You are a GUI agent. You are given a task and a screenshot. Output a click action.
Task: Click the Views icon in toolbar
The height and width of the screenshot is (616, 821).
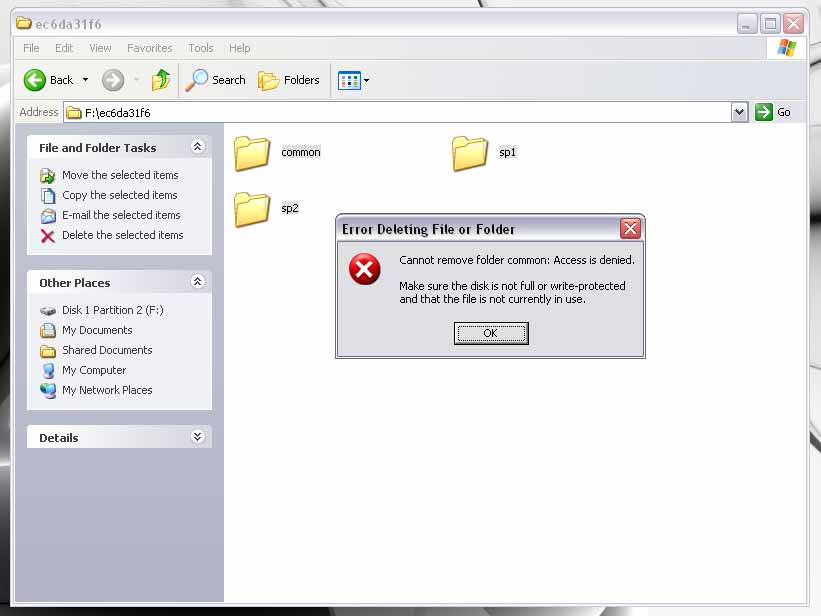point(349,81)
